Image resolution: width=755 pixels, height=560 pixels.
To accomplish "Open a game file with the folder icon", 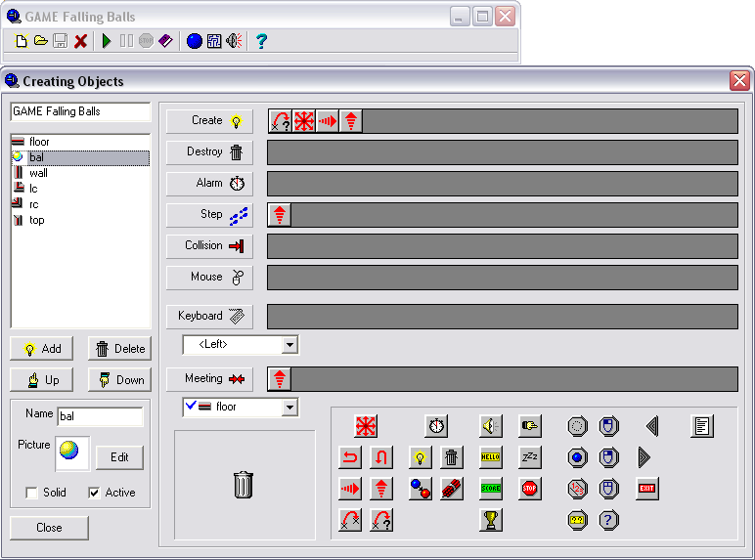I will click(41, 41).
